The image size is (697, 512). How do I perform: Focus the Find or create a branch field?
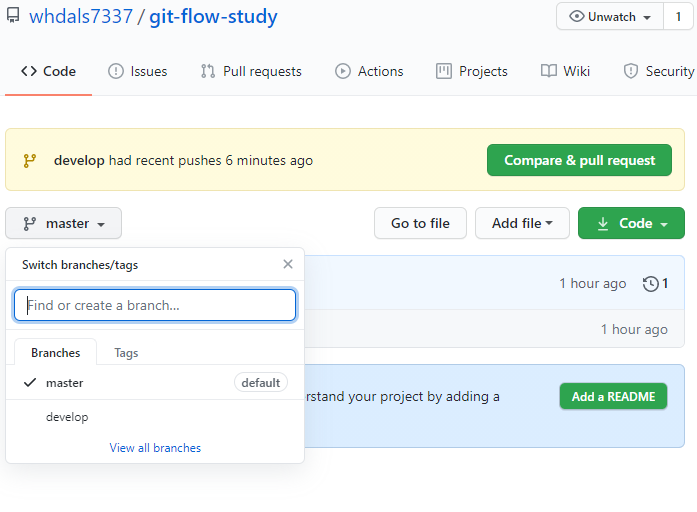[155, 305]
